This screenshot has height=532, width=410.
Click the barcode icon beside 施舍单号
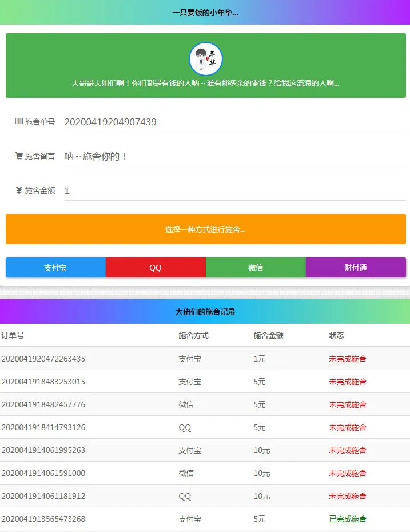point(19,121)
